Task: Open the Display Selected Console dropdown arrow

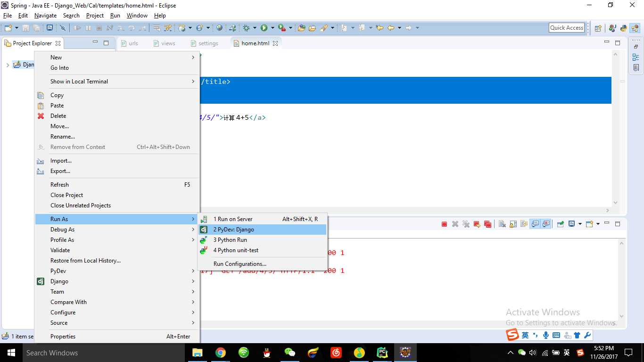Action: tap(580, 224)
